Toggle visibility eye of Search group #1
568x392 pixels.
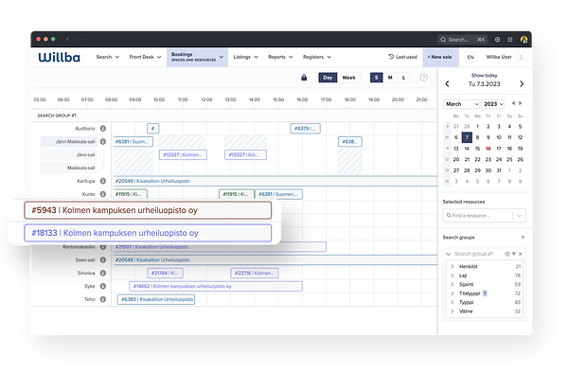(507, 254)
